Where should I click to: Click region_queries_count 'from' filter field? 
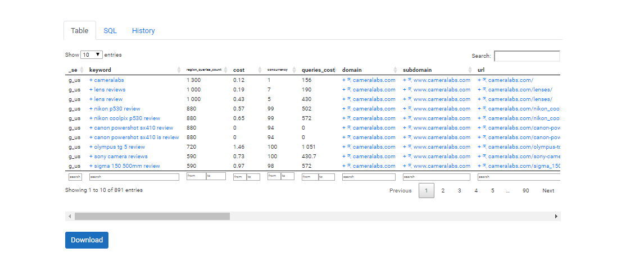[x=196, y=176]
